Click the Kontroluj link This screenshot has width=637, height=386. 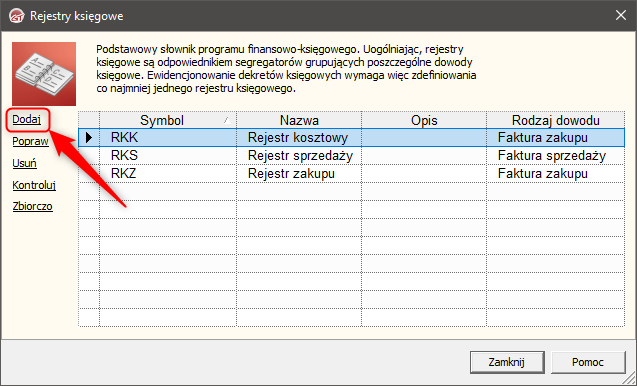pos(34,185)
